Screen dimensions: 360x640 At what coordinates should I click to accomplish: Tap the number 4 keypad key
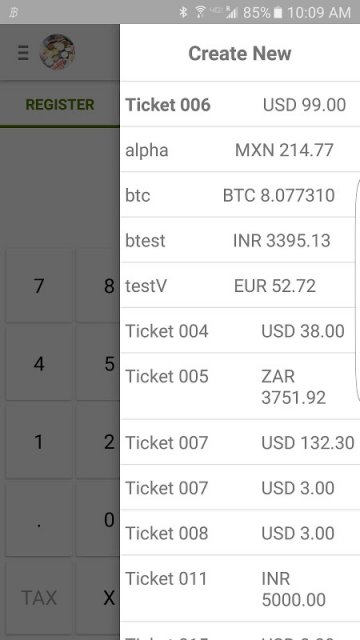39,364
